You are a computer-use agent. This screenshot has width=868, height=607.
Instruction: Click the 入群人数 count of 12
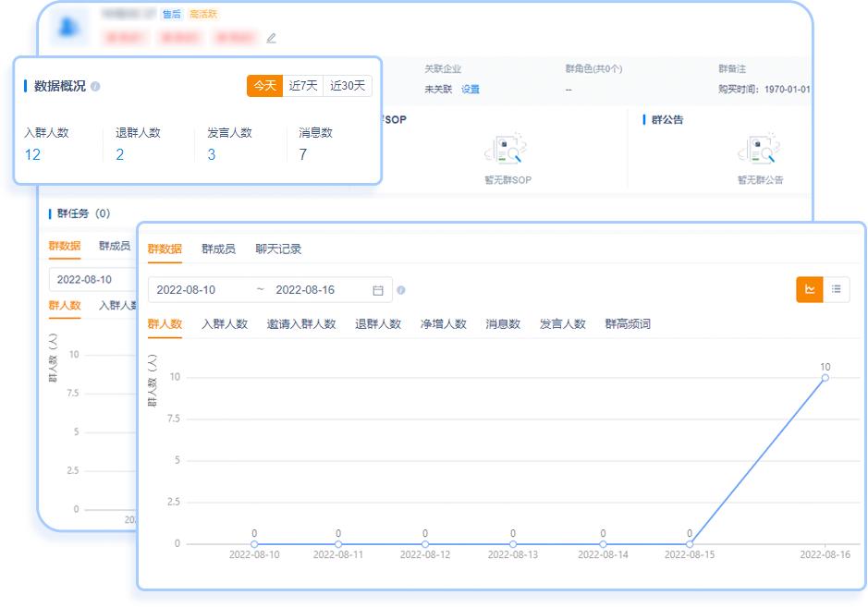pyautogui.click(x=33, y=154)
